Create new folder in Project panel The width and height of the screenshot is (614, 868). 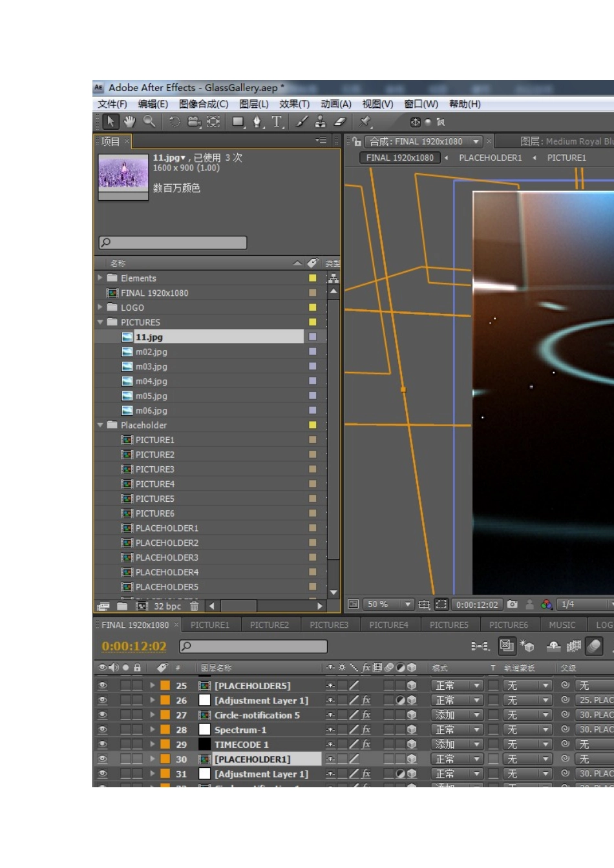click(x=122, y=606)
